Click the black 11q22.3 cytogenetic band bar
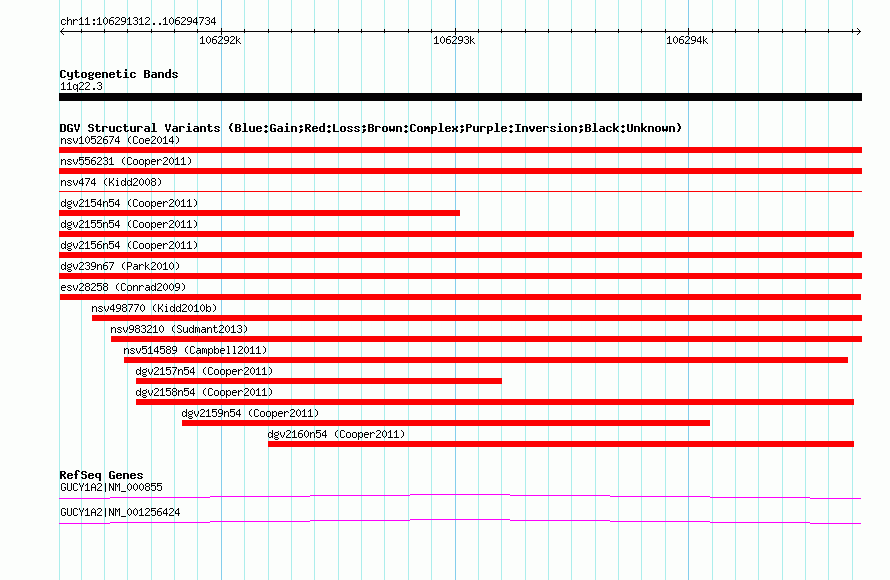This screenshot has height=580, width=890. pos(460,97)
